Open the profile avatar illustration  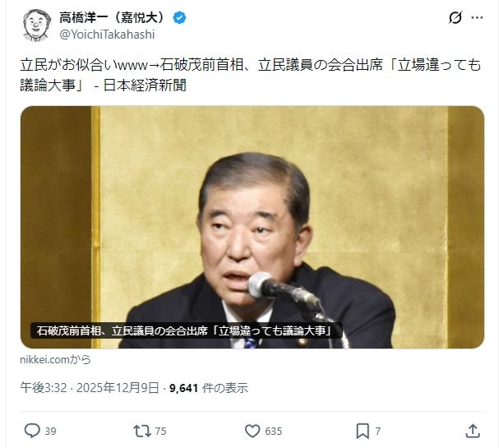(x=37, y=25)
